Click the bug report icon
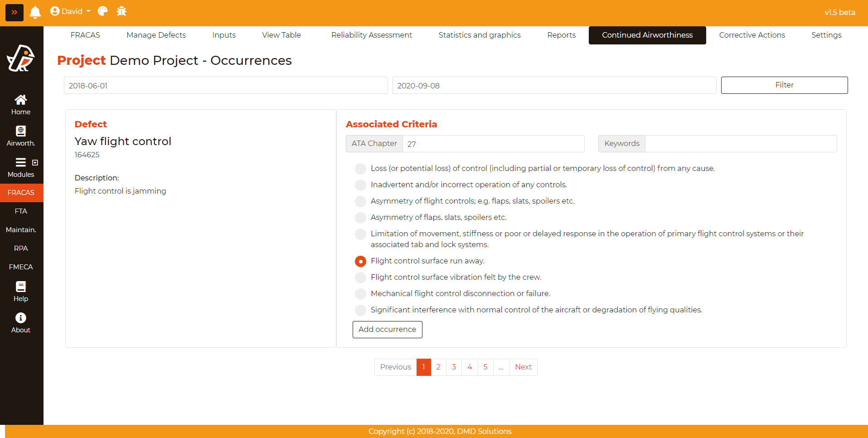 point(121,11)
